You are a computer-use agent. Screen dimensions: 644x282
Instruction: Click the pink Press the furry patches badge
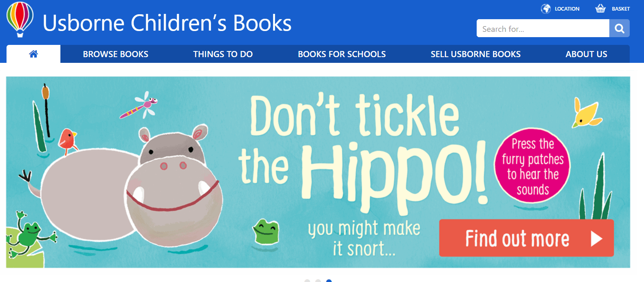[532, 166]
